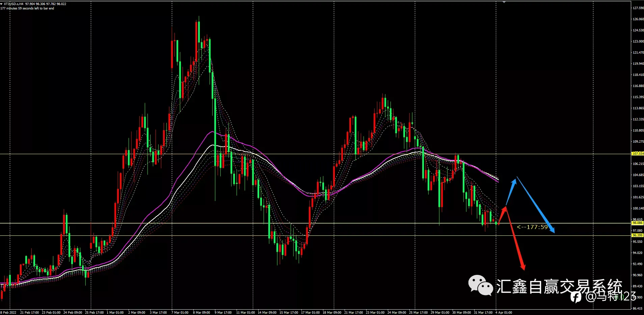Click the 86.415 price on the scale
The image size is (644, 315).
pyautogui.click(x=638, y=308)
